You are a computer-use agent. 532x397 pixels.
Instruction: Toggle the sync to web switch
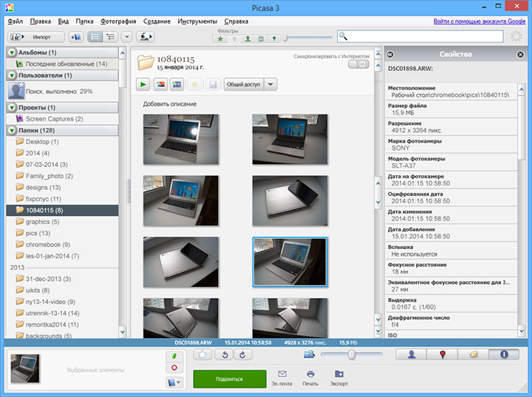(358, 64)
